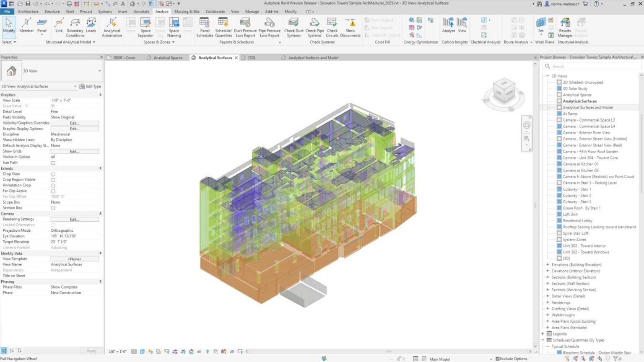Click the Show Disconnects tool
644x362 pixels.
351,27
